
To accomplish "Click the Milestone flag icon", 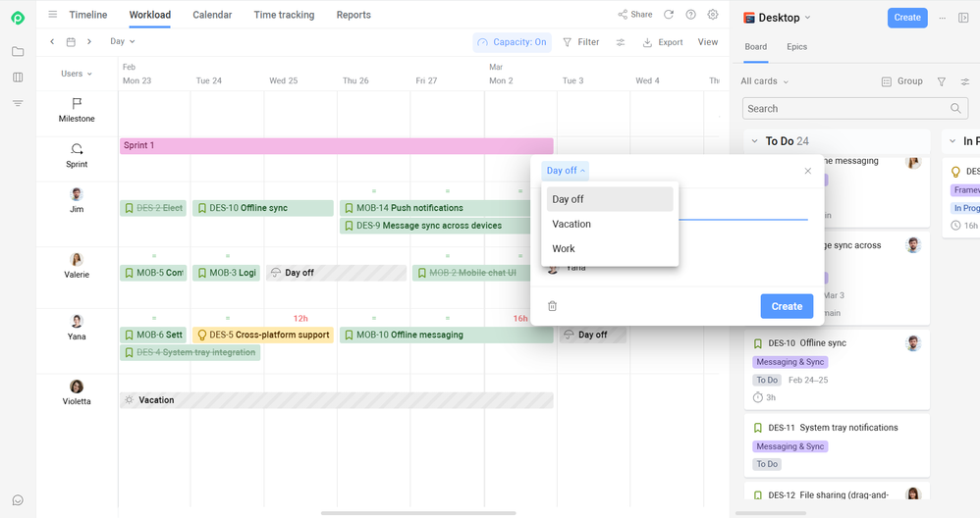I will (77, 103).
